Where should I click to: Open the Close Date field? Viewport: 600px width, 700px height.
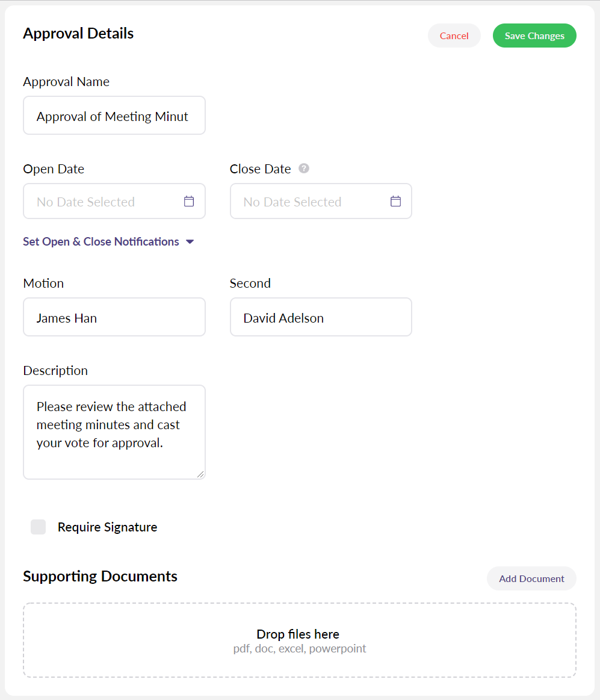310,202
